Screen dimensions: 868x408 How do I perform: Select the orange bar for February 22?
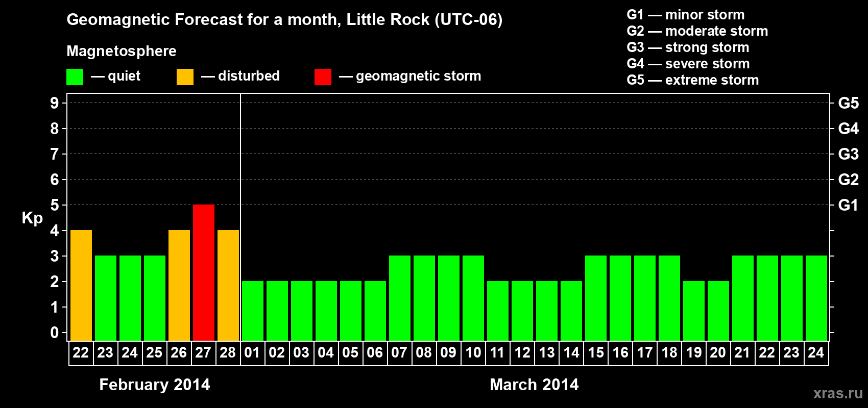tap(81, 286)
